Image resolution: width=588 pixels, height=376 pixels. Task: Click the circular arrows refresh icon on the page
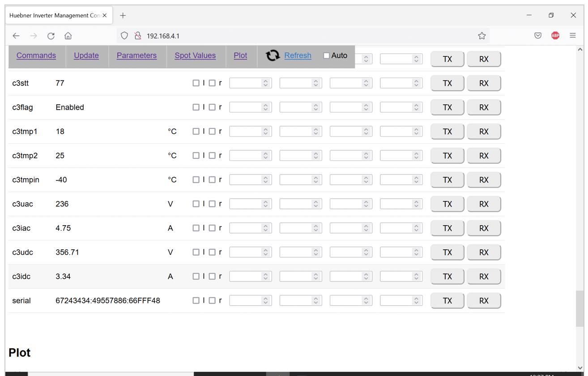pos(273,56)
